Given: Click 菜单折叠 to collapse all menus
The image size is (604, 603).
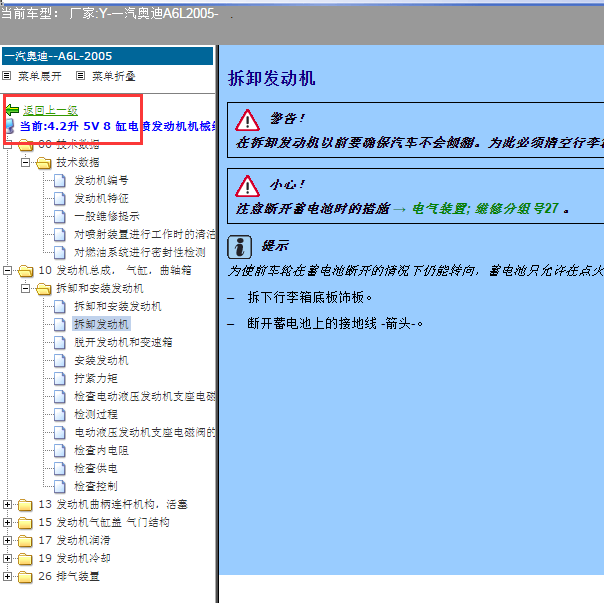Looking at the screenshot, I should click(114, 76).
